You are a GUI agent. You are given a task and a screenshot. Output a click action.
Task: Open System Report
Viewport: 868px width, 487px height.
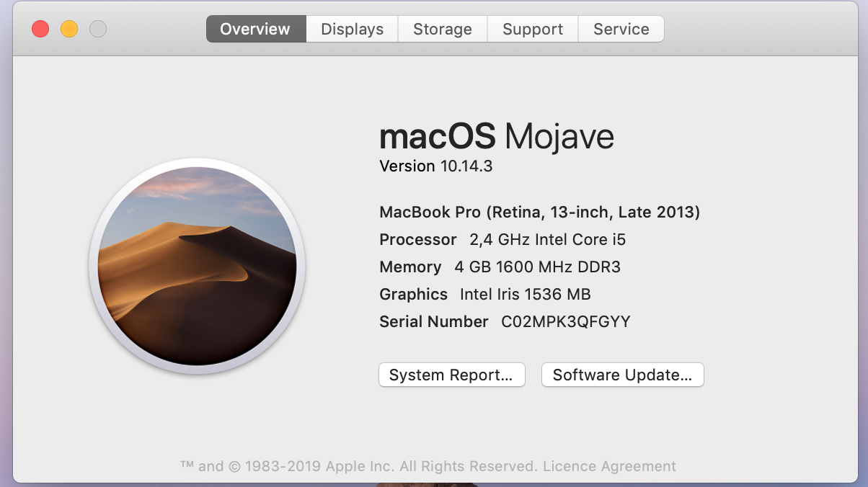tap(451, 375)
